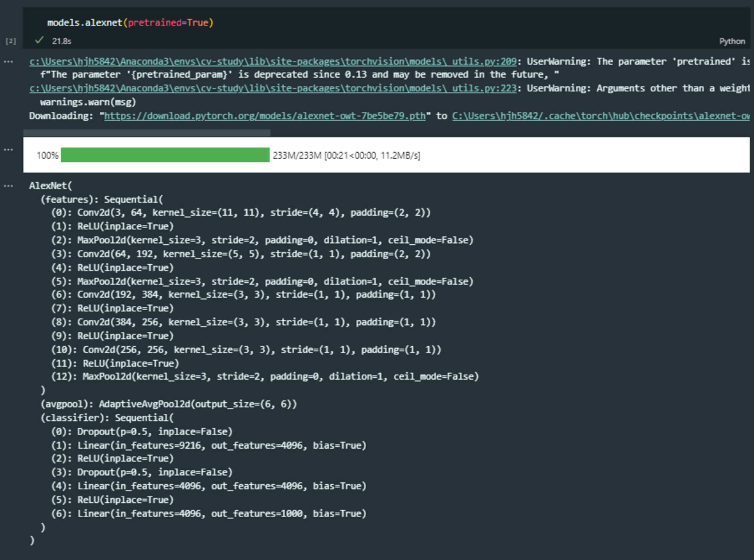Image resolution: width=754 pixels, height=560 pixels.
Task: Click the '(features): Sequential(' line
Action: [x=102, y=199]
